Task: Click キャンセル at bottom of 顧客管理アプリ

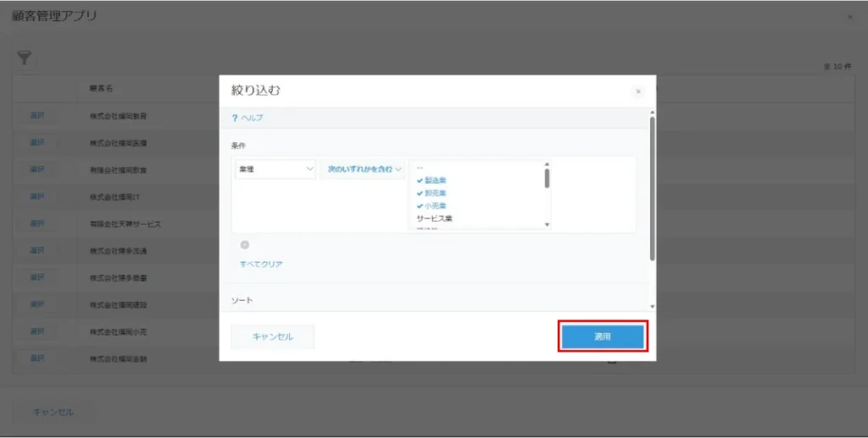Action: coord(53,412)
